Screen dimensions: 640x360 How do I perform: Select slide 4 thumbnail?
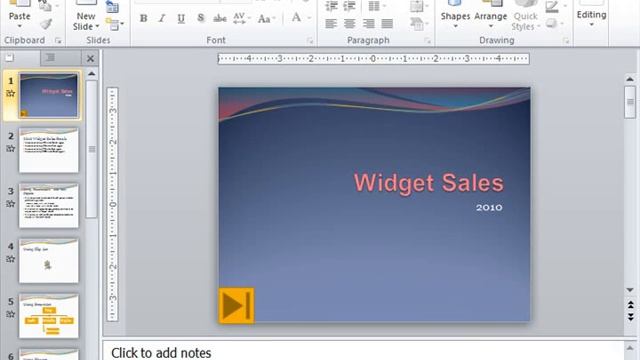pyautogui.click(x=49, y=260)
